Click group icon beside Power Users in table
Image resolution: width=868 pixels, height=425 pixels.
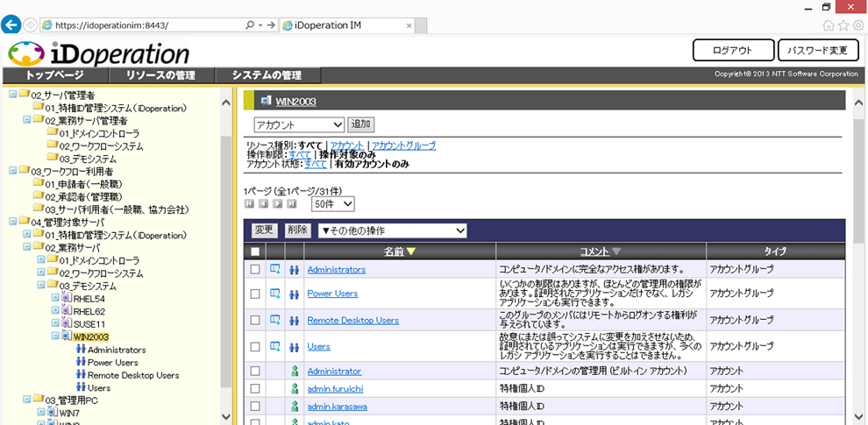[x=294, y=294]
